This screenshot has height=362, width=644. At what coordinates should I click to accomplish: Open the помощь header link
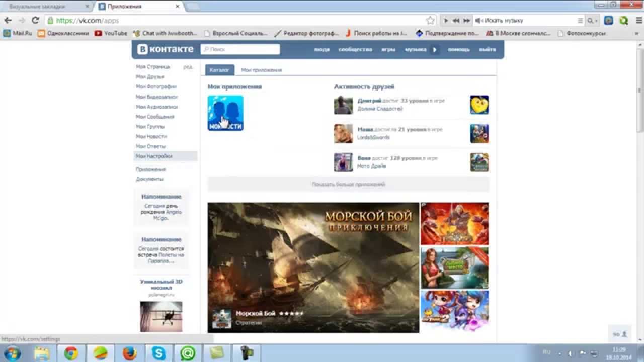458,50
